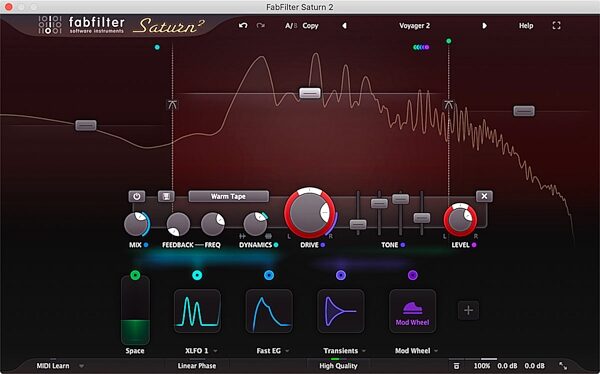The width and height of the screenshot is (600, 374).
Task: Open the XLFO 1 waveform panel
Action: pos(197,311)
